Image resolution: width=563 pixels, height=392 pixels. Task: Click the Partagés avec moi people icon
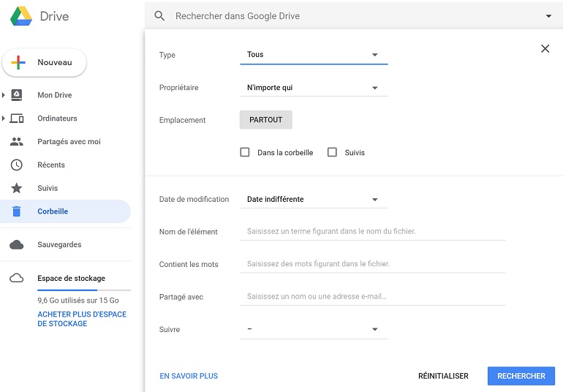[x=17, y=142]
